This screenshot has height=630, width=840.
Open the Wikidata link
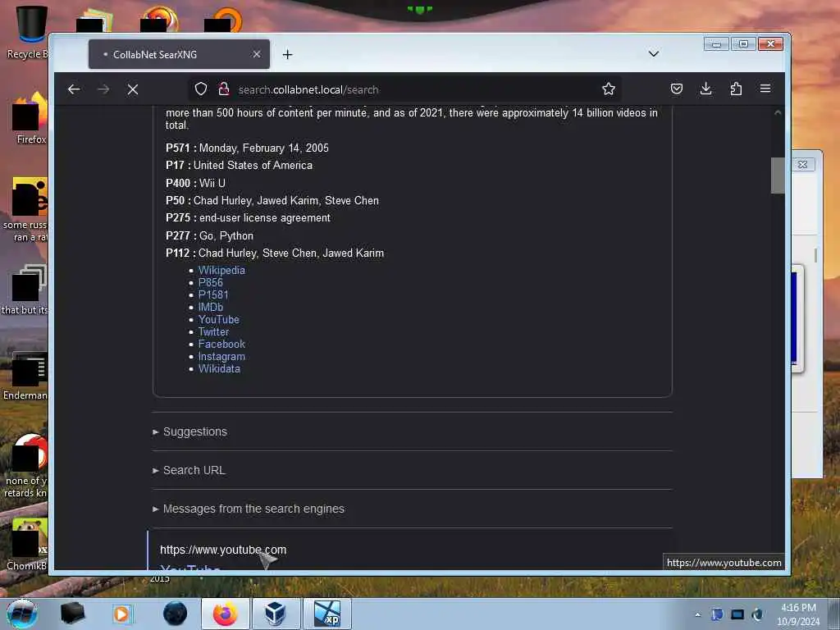point(219,368)
